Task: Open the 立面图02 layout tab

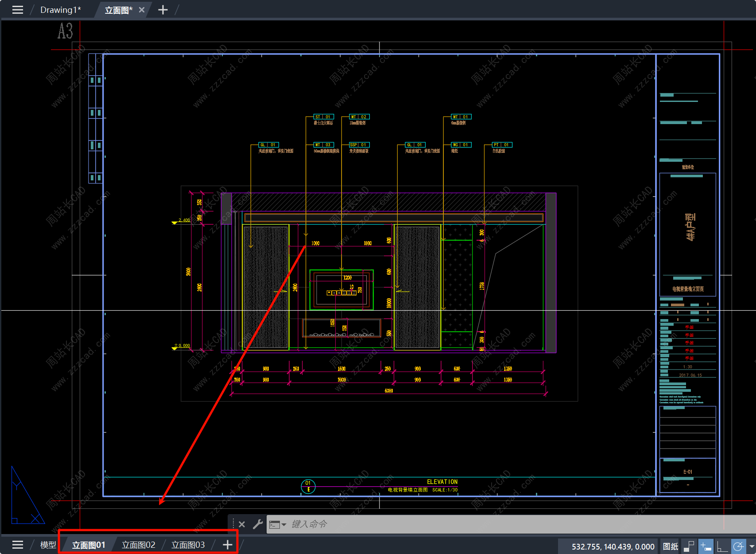Action: 138,545
